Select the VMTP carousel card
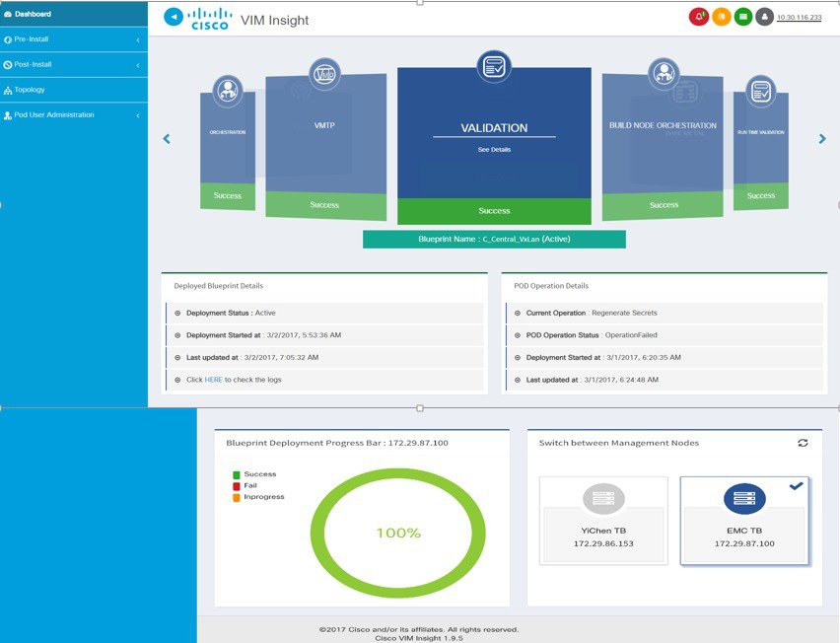Viewport: 840px width, 643px height. click(x=325, y=147)
